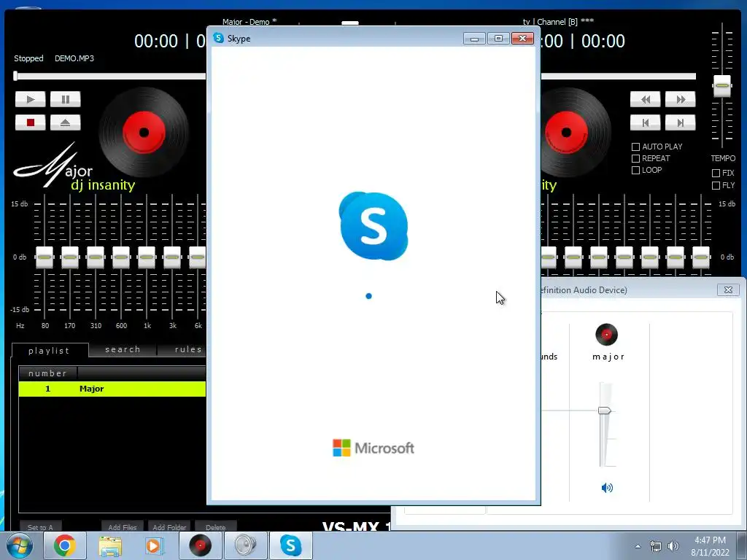
Task: Start playback on deck A
Action: coord(30,99)
